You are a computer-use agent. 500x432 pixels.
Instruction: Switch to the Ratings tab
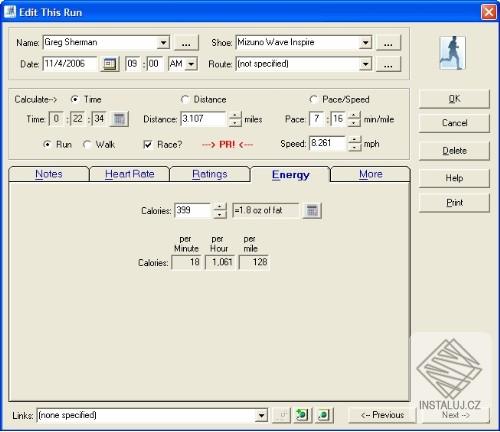(x=210, y=174)
